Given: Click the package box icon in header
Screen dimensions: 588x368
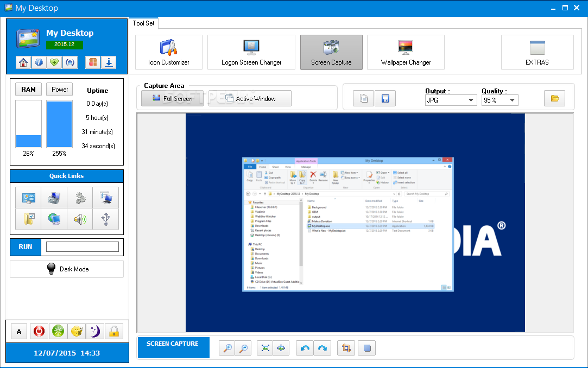Looking at the screenshot, I should [x=93, y=62].
